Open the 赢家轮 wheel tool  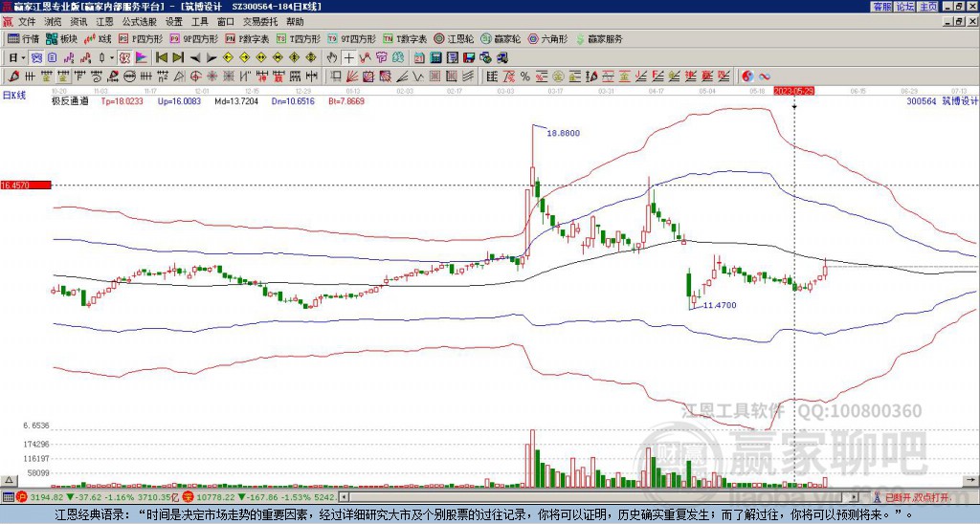click(x=501, y=38)
